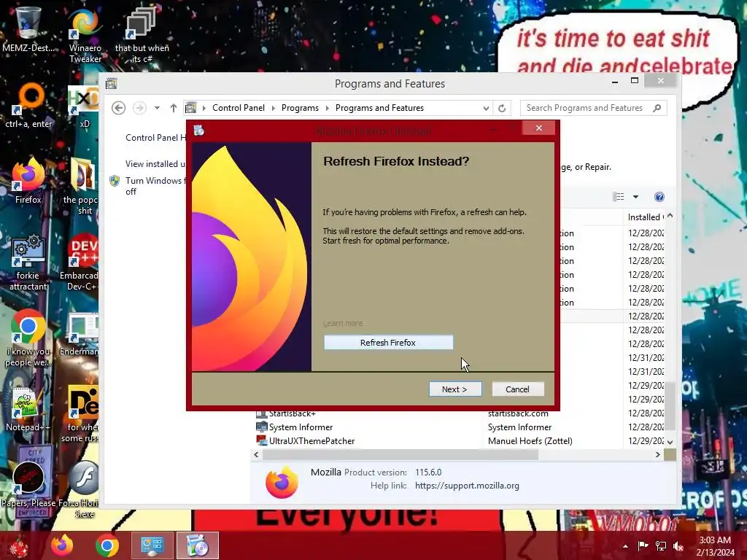This screenshot has width=747, height=560.
Task: Open the Enderman desktop shortcut
Action: tap(80, 333)
